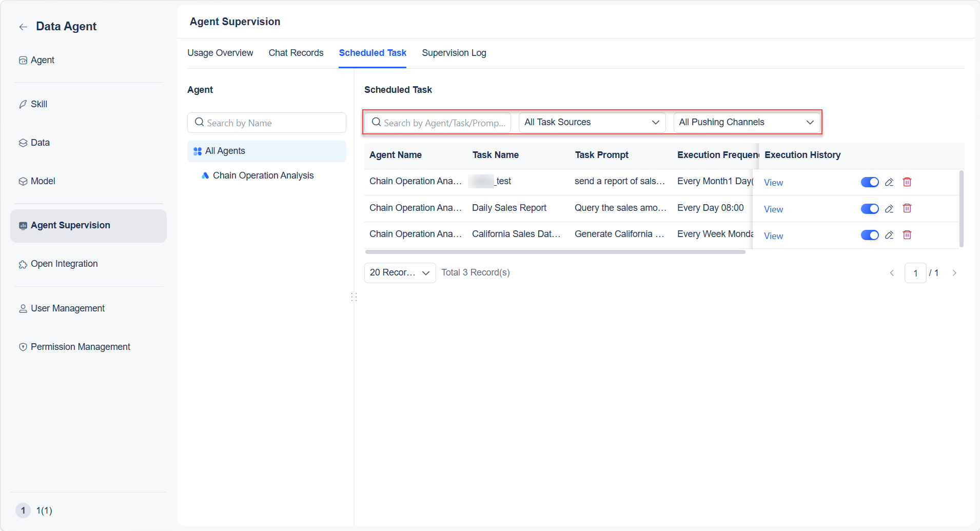Click the Search by Name agent field
The height and width of the screenshot is (531, 980).
pyautogui.click(x=267, y=123)
